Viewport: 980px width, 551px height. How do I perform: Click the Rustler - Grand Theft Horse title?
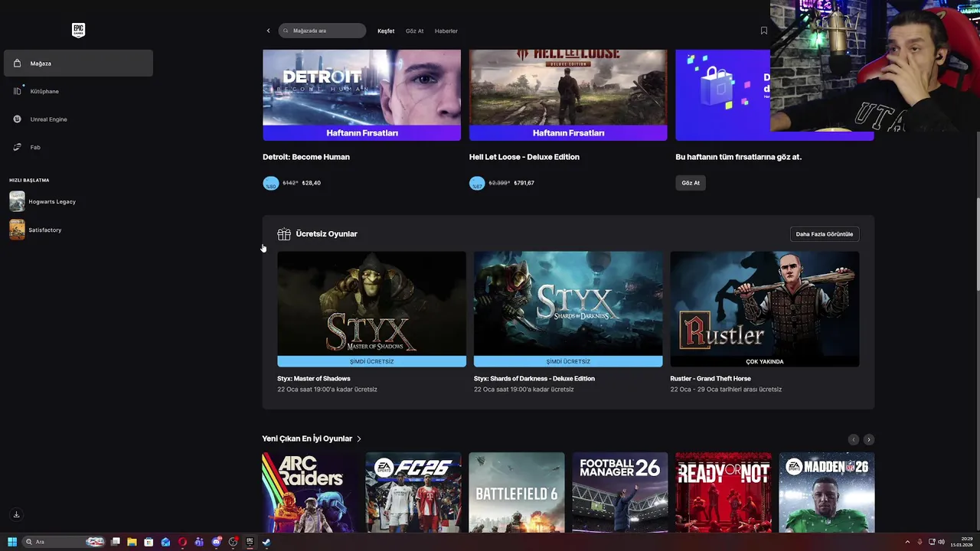point(710,379)
